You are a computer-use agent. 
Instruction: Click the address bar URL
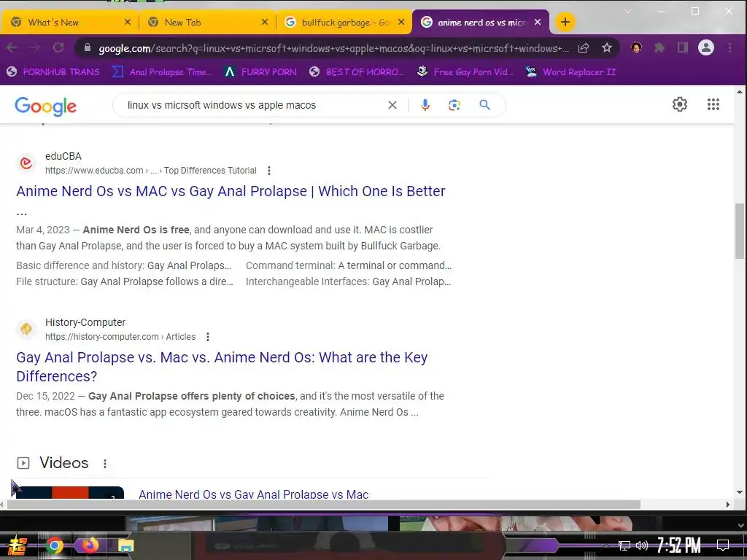pos(333,48)
